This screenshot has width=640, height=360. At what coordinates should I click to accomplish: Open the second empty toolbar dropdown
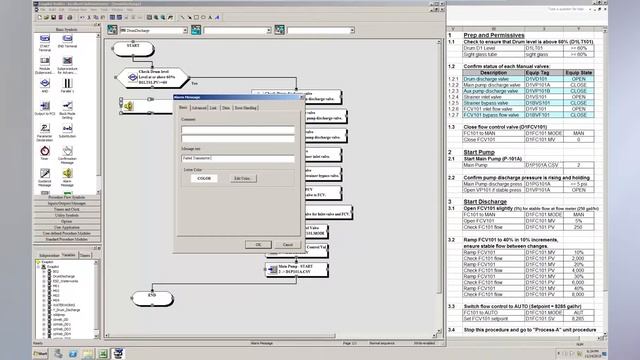(x=269, y=31)
